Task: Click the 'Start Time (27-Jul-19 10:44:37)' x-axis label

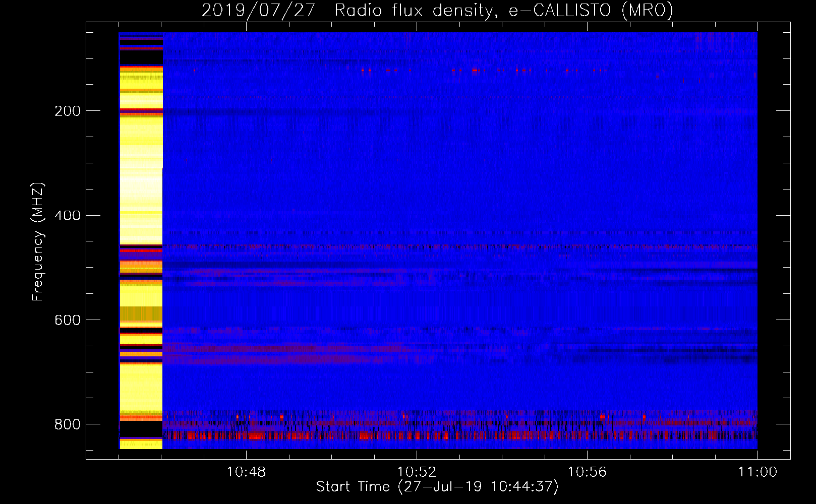Action: click(x=437, y=487)
